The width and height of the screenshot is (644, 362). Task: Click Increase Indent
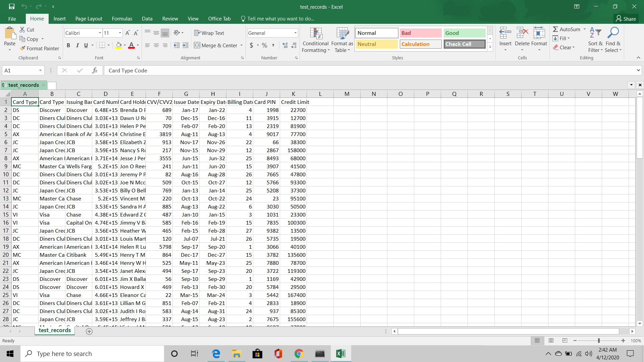click(186, 45)
